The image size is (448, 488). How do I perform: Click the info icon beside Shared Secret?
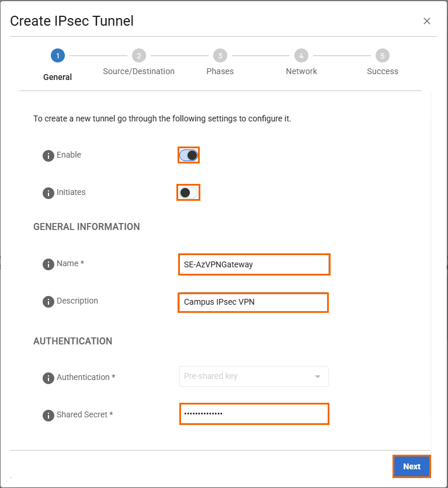48,416
